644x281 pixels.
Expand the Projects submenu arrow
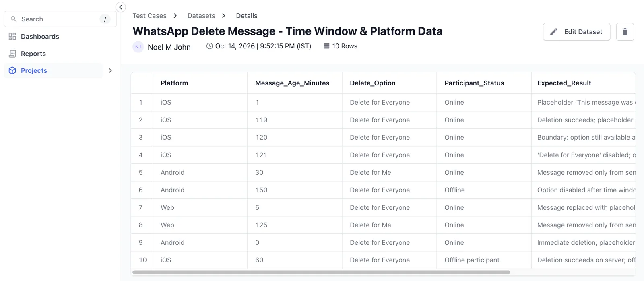(x=110, y=70)
